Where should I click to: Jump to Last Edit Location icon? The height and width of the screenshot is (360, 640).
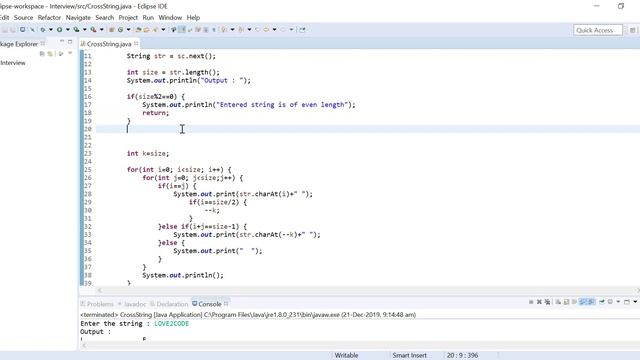[x=257, y=30]
